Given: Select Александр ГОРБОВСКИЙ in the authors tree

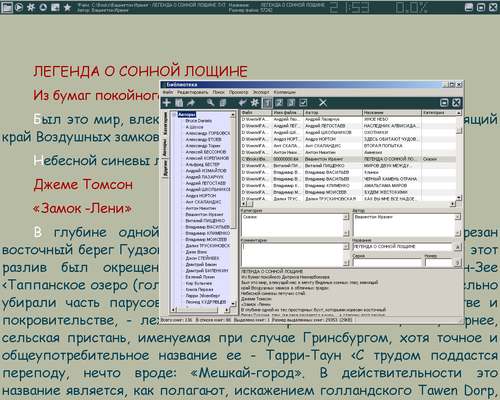Looking at the screenshot, I should click(208, 133).
